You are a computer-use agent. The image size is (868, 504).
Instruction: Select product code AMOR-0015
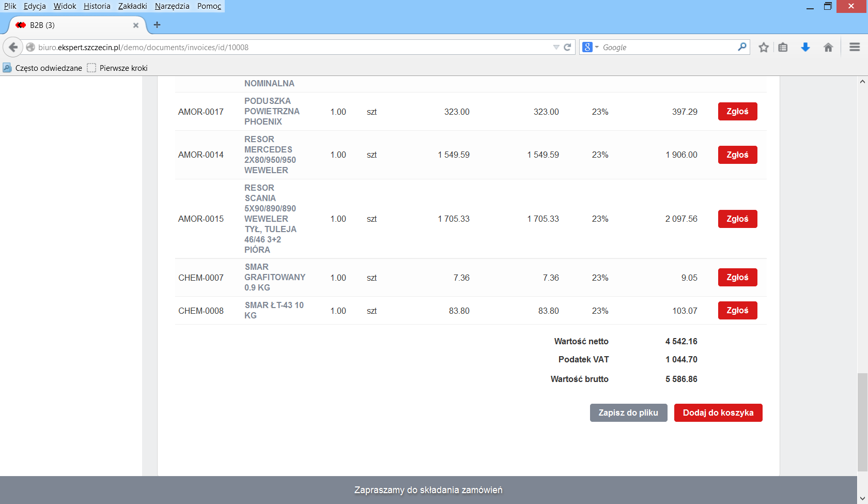[x=201, y=219]
